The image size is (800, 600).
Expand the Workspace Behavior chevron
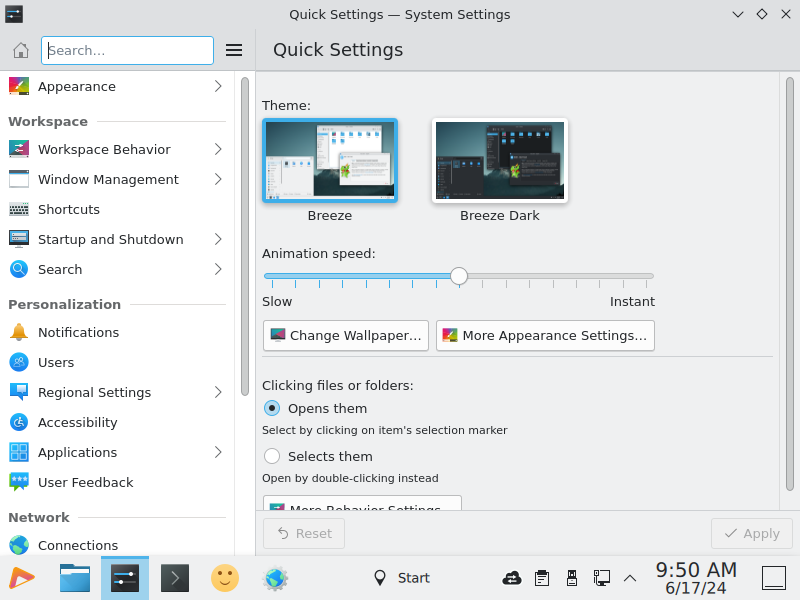pyautogui.click(x=218, y=149)
